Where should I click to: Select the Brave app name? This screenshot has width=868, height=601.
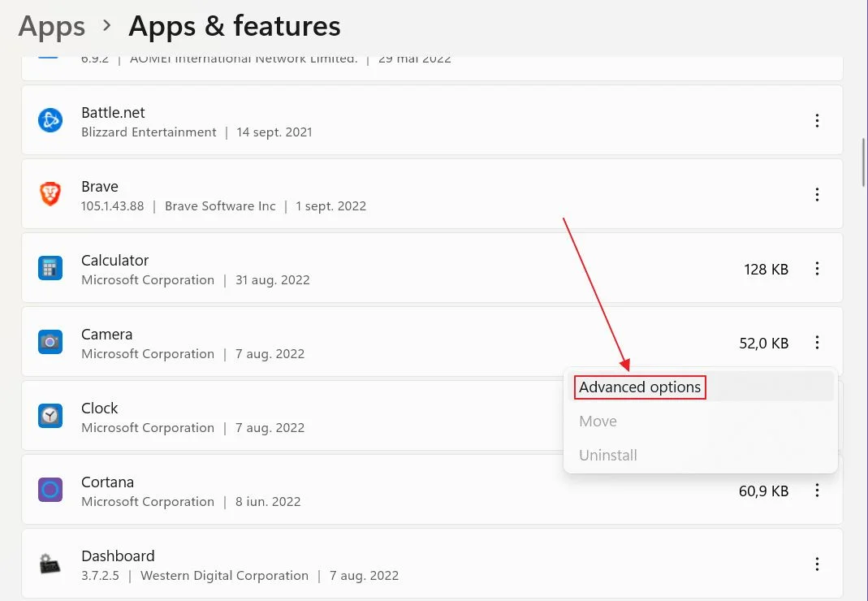click(x=100, y=186)
